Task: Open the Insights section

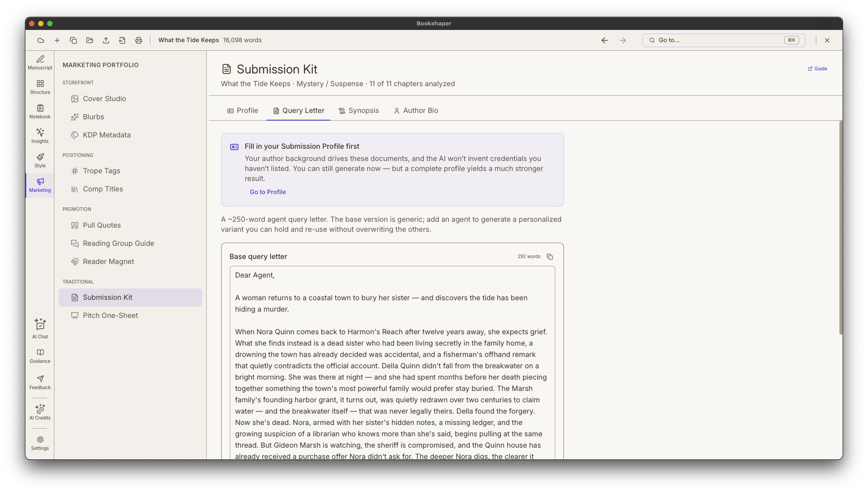Action: point(40,136)
